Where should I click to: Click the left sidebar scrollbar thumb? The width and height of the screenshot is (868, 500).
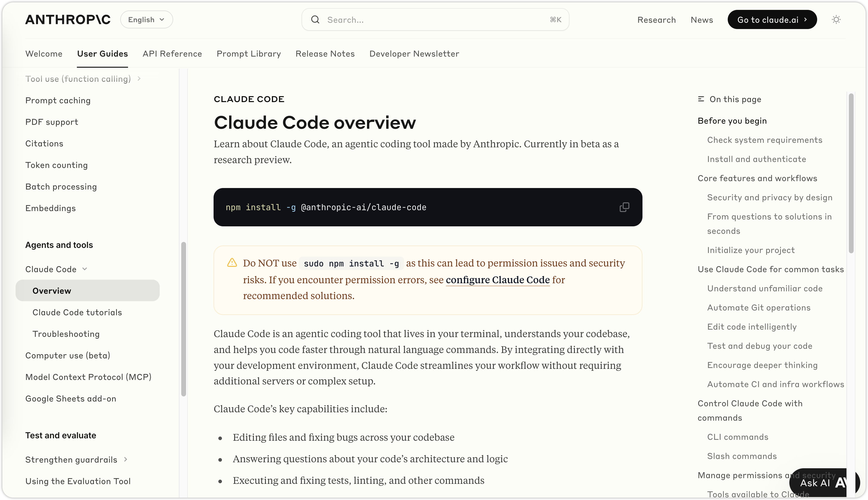(x=184, y=319)
